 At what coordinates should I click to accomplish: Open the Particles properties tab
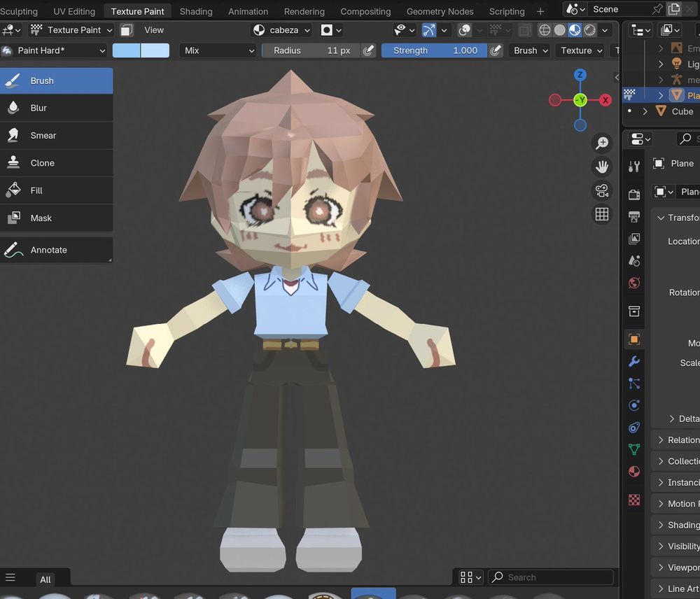634,383
